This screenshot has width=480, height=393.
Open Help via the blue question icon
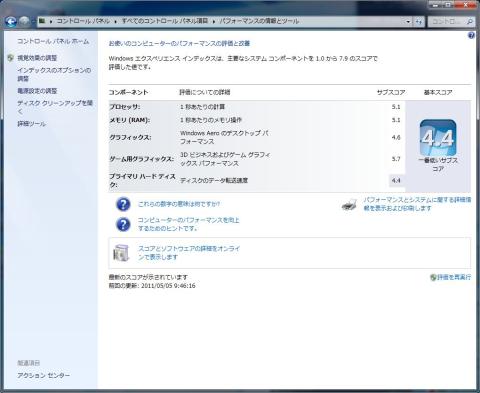click(471, 35)
